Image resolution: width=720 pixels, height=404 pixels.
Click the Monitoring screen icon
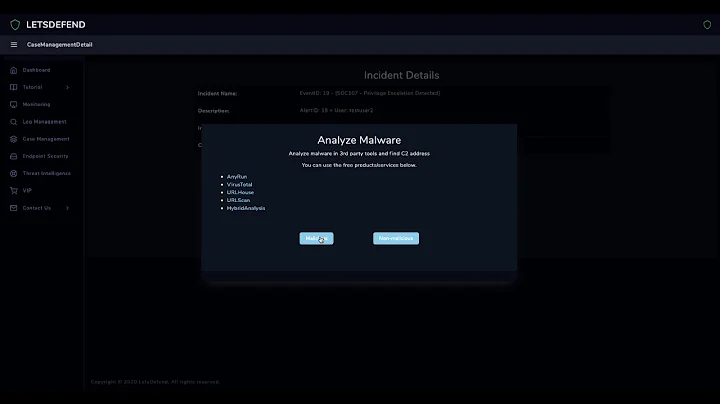tap(13, 105)
